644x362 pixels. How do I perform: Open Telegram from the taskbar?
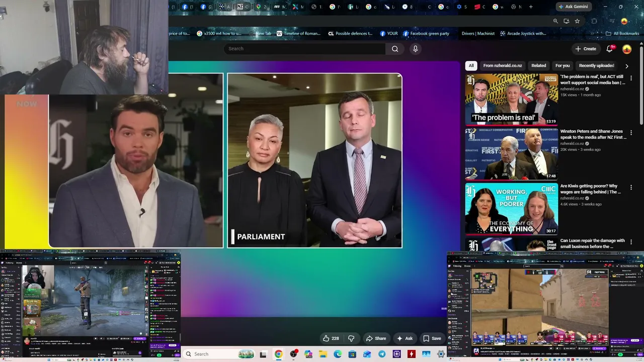click(382, 354)
